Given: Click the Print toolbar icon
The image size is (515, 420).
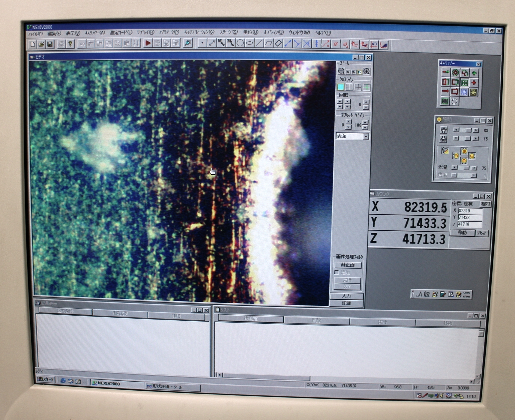Looking at the screenshot, I should coord(61,44).
